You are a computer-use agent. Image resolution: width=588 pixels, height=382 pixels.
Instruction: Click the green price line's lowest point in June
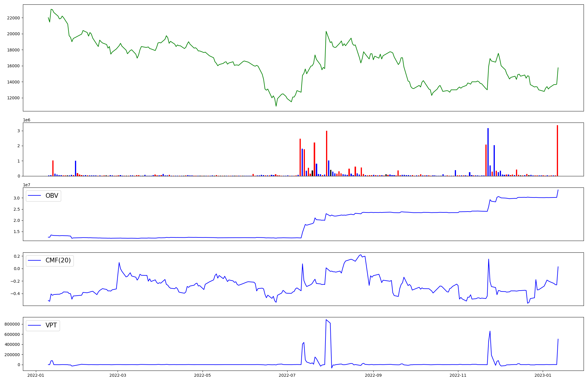pyautogui.click(x=276, y=106)
